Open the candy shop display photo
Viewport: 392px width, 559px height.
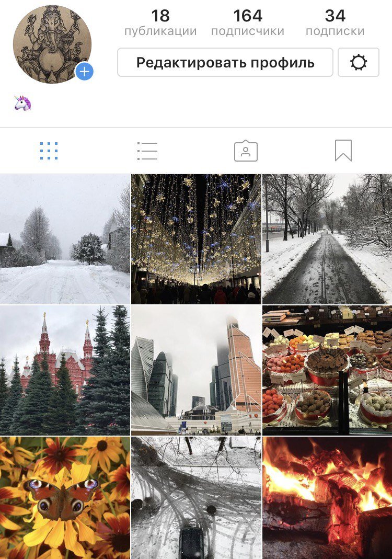[x=327, y=370]
